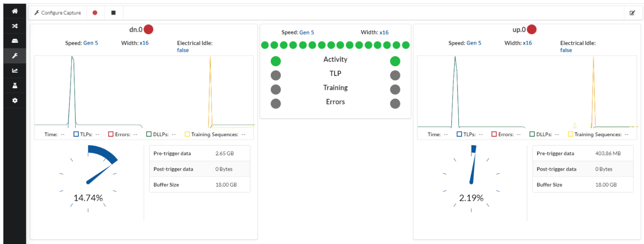This screenshot has height=244, width=644.
Task: Toggle Training Sequences legend in up.0 chart
Action: (570, 135)
